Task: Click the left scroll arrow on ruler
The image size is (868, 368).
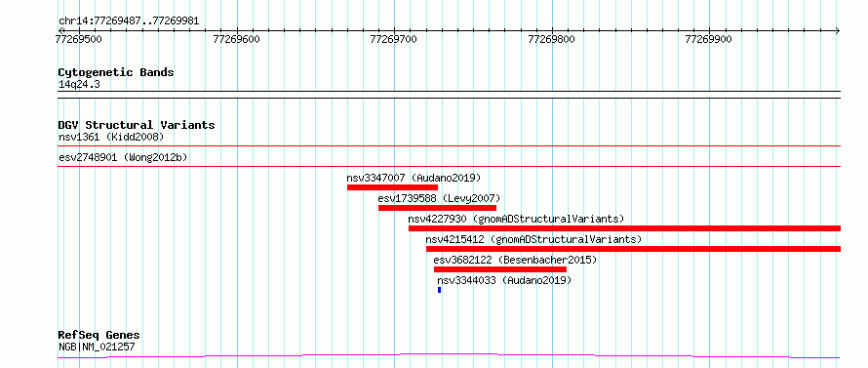Action: tap(60, 31)
